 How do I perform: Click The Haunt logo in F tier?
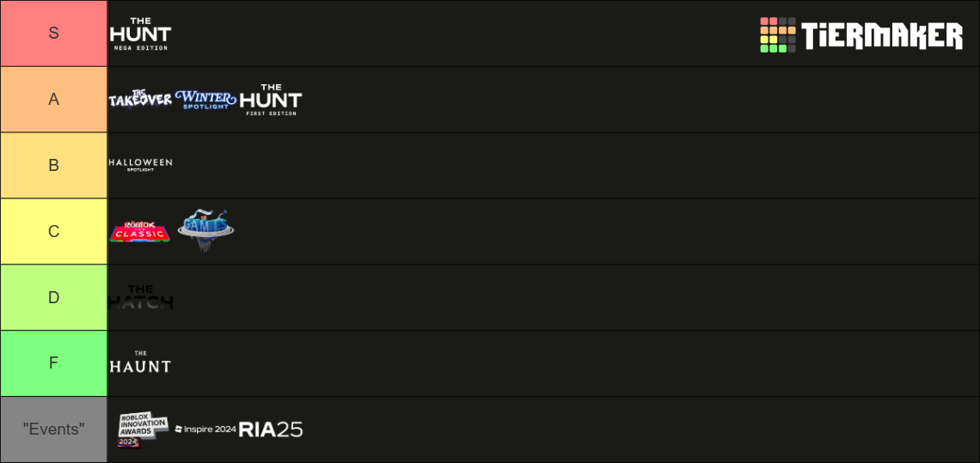[141, 362]
